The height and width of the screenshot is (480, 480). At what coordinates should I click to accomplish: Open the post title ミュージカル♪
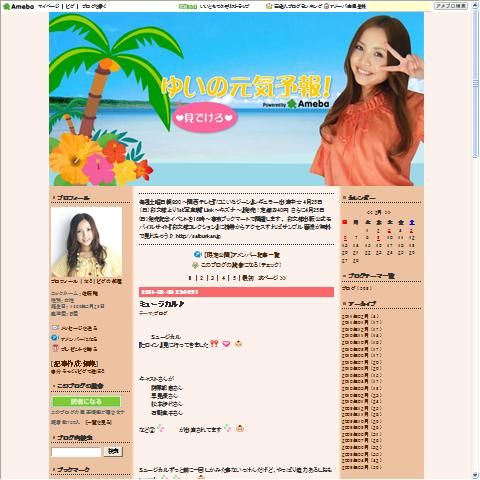tap(161, 304)
